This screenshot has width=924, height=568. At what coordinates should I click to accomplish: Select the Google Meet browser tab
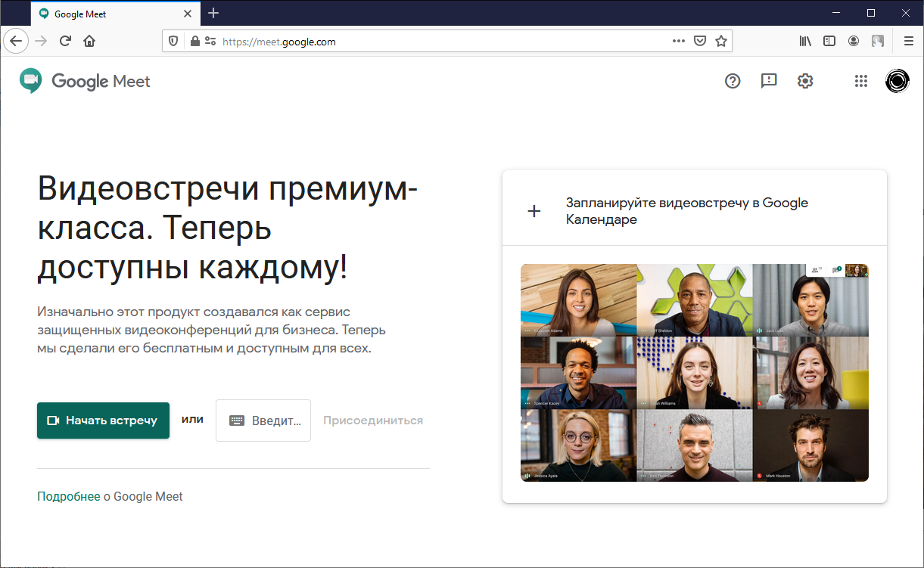[116, 14]
